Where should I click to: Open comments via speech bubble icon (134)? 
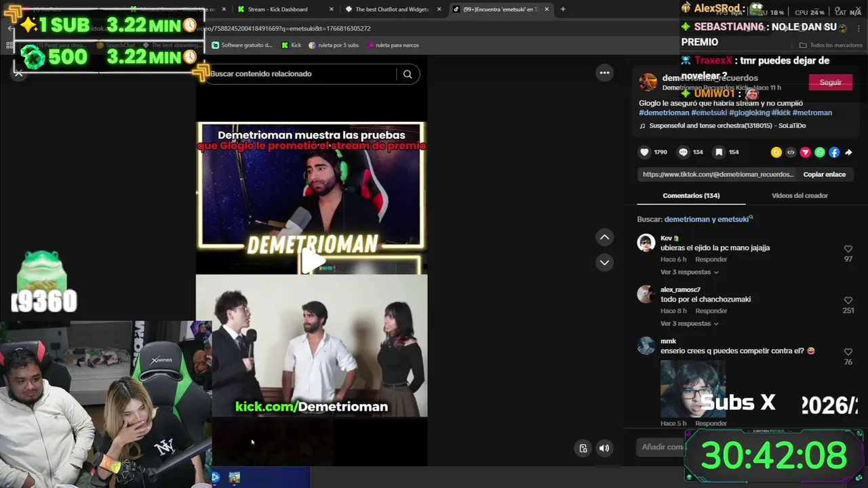[x=683, y=152]
